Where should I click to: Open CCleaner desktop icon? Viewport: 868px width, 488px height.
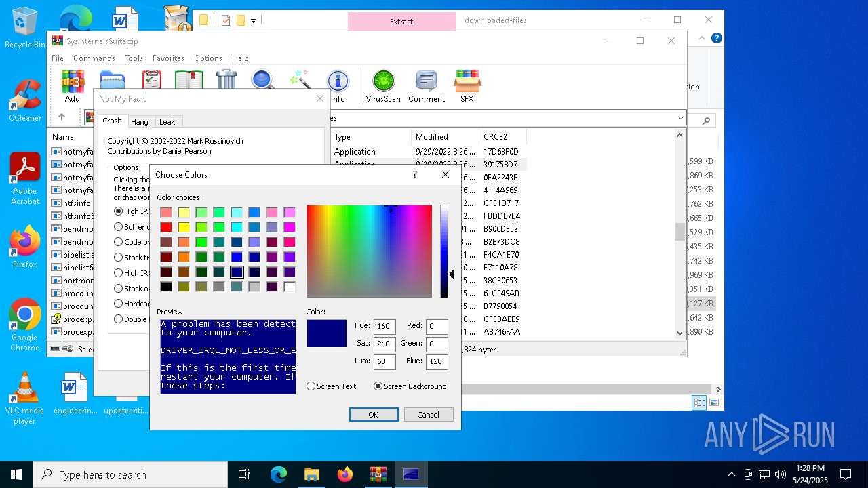tap(25, 101)
